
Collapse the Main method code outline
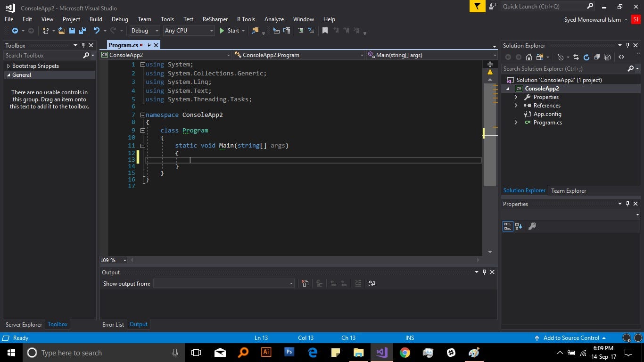pyautogui.click(x=142, y=146)
